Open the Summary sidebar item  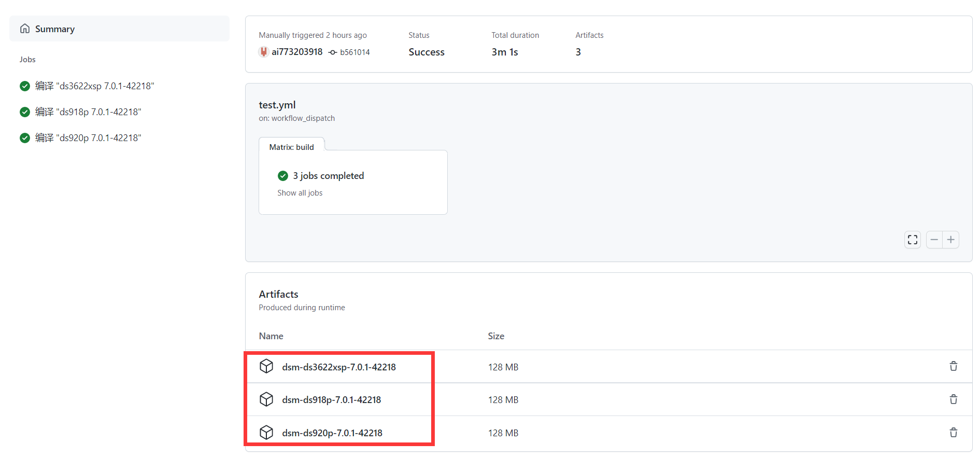coord(119,29)
